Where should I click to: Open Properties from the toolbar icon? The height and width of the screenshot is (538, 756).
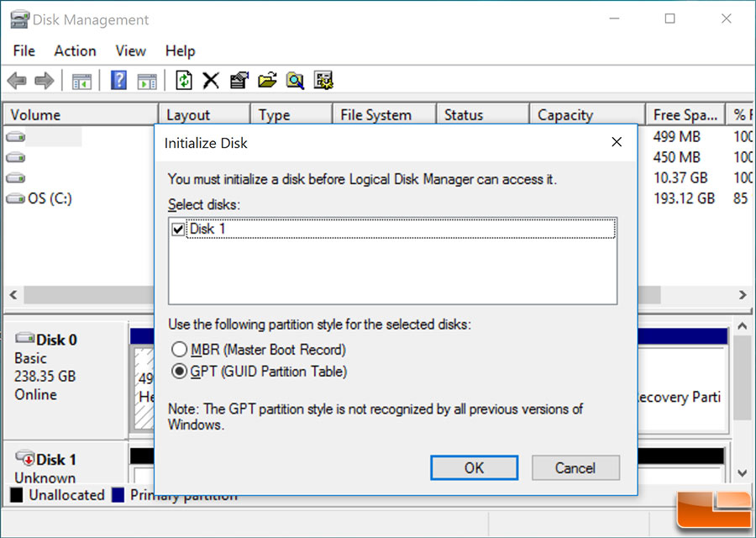point(239,80)
